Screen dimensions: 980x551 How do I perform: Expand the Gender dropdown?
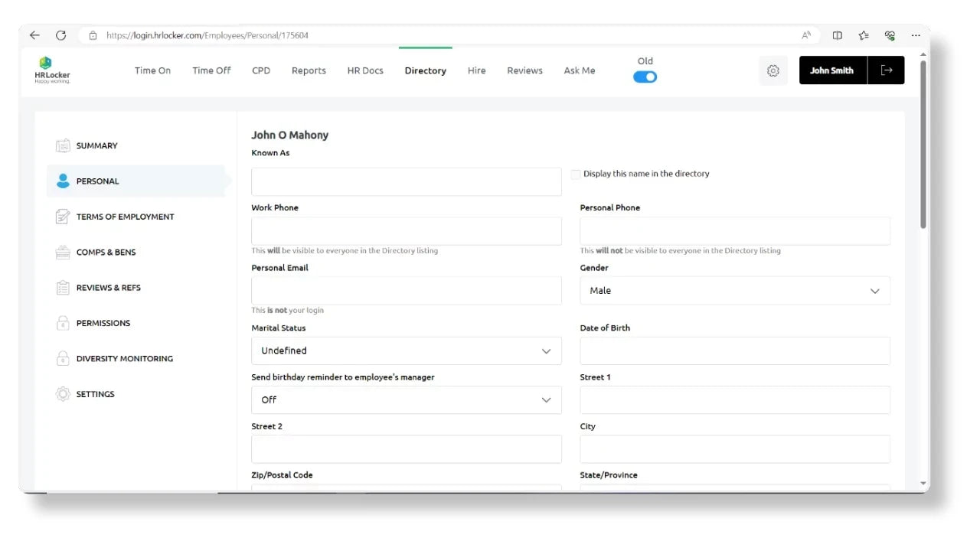[735, 291]
